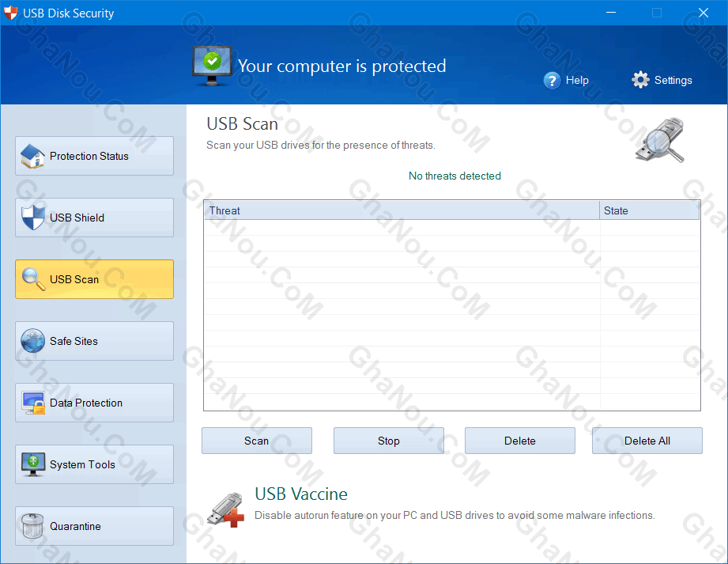Open the Quarantine section

[x=94, y=526]
